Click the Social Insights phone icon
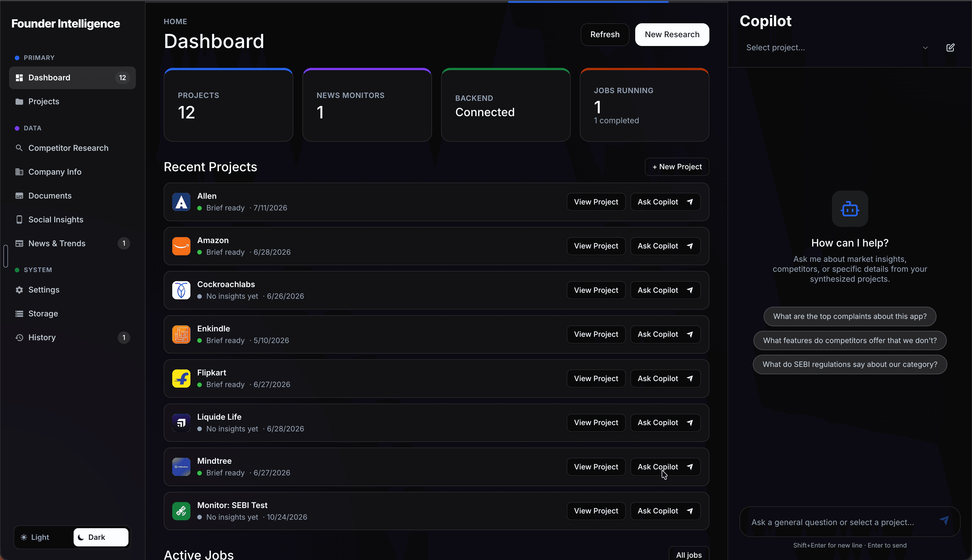Image resolution: width=972 pixels, height=560 pixels. (x=19, y=219)
